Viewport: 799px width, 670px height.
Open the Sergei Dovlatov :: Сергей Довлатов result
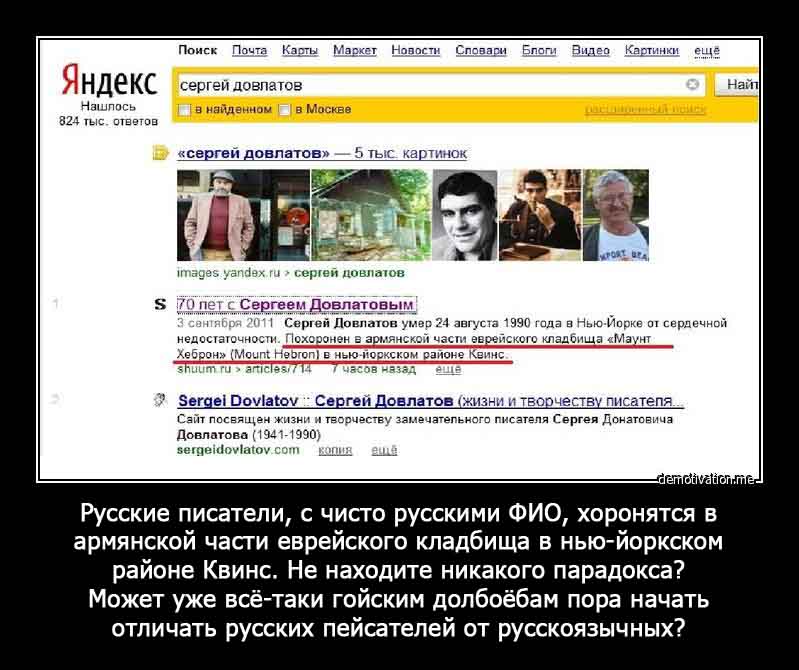click(x=431, y=401)
